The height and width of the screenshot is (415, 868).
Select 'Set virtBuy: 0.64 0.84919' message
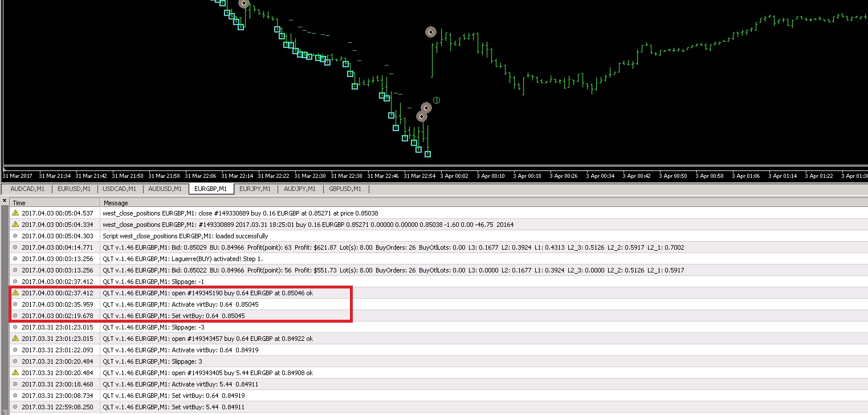(x=174, y=396)
